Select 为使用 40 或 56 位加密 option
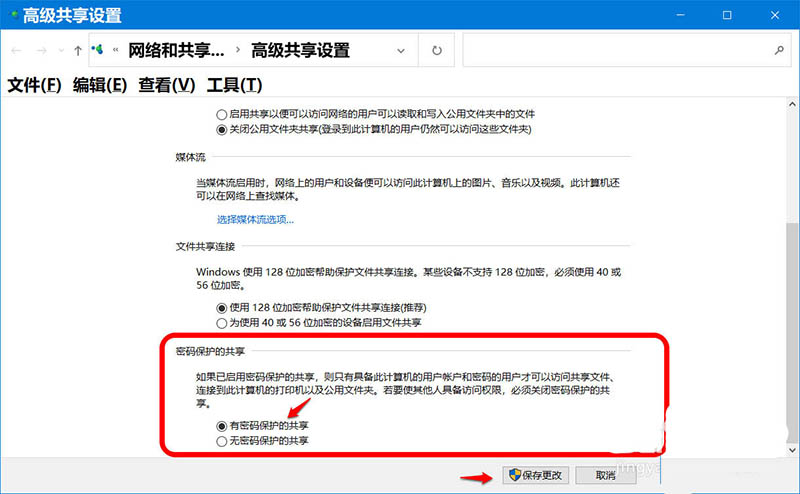This screenshot has height=494, width=800. coord(221,323)
